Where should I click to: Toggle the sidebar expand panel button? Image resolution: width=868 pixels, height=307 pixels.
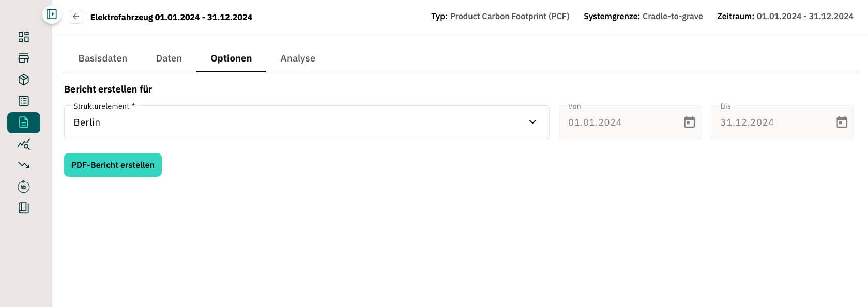pyautogui.click(x=52, y=14)
